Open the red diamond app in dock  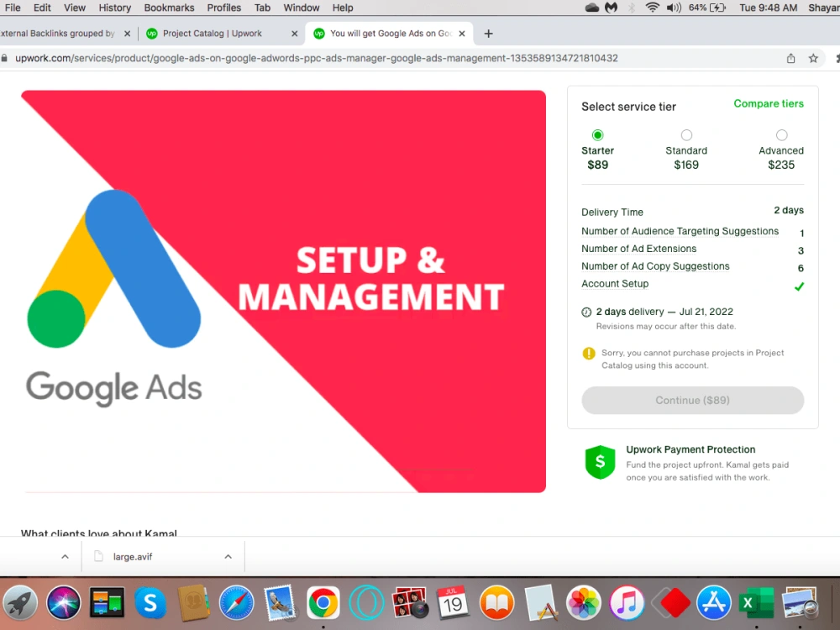coord(670,602)
